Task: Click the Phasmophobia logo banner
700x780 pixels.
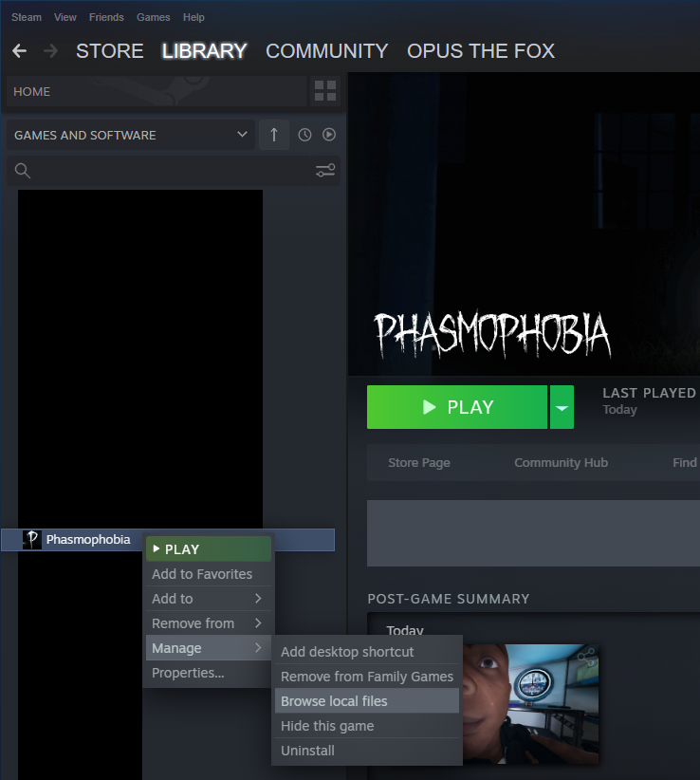Action: (492, 333)
